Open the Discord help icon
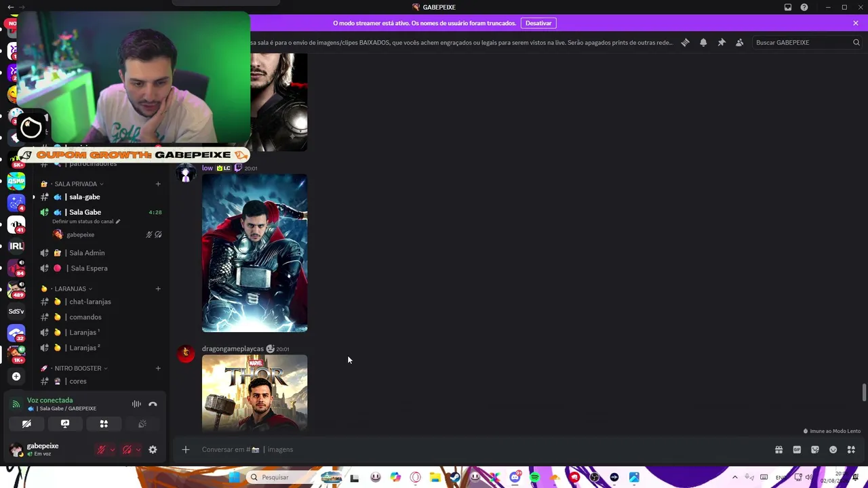The height and width of the screenshot is (488, 868). point(804,7)
